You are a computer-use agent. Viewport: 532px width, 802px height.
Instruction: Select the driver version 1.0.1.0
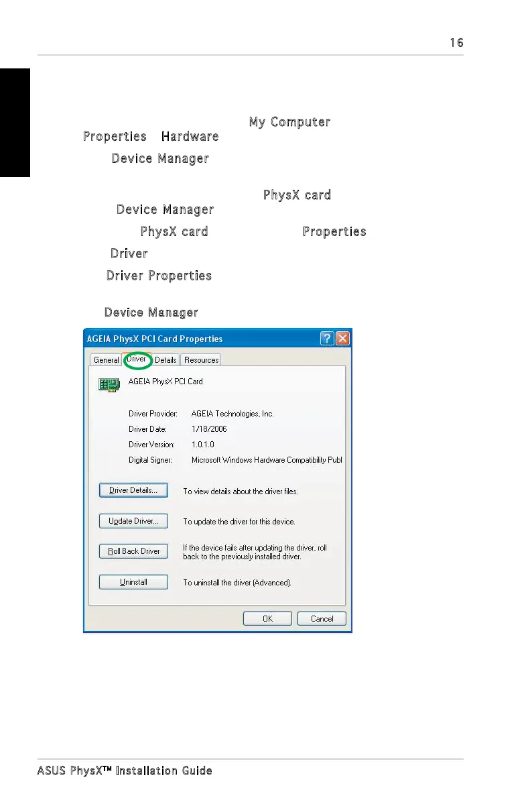coord(203,445)
